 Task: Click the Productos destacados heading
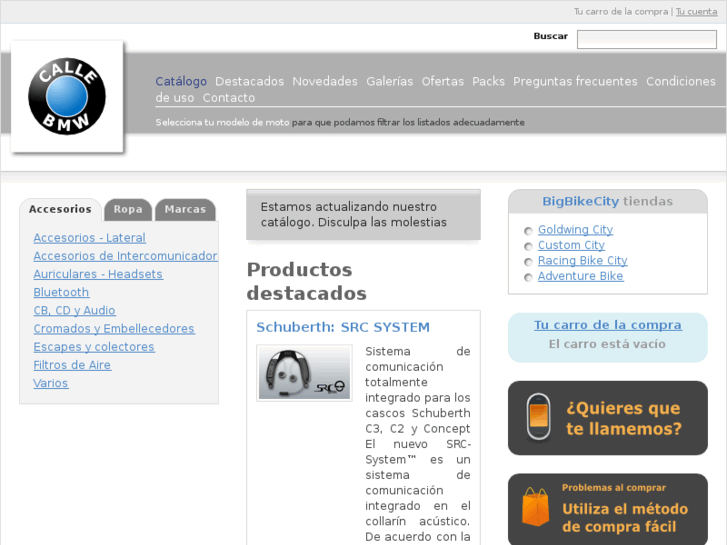(x=306, y=281)
